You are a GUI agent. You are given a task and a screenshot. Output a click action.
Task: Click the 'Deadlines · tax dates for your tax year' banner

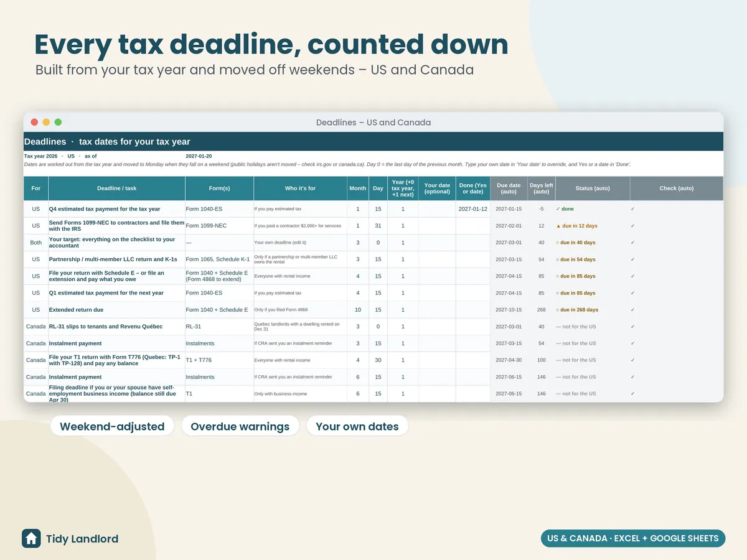click(374, 142)
